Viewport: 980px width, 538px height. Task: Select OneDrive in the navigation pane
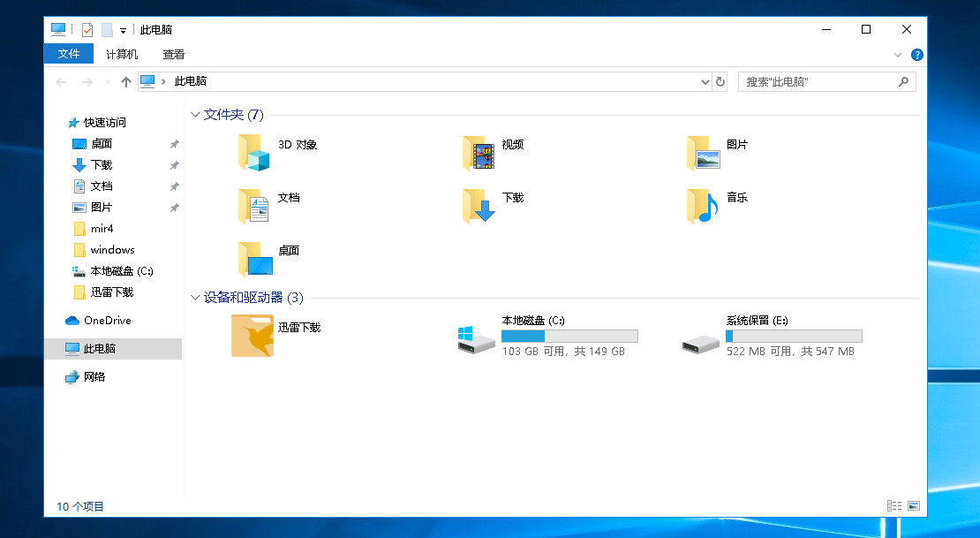click(x=107, y=321)
